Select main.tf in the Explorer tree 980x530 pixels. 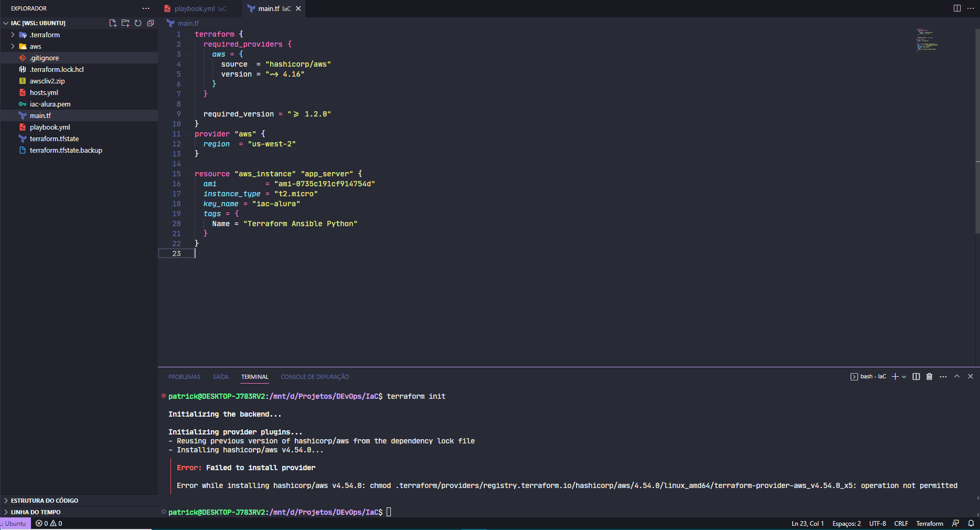[x=79, y=115]
